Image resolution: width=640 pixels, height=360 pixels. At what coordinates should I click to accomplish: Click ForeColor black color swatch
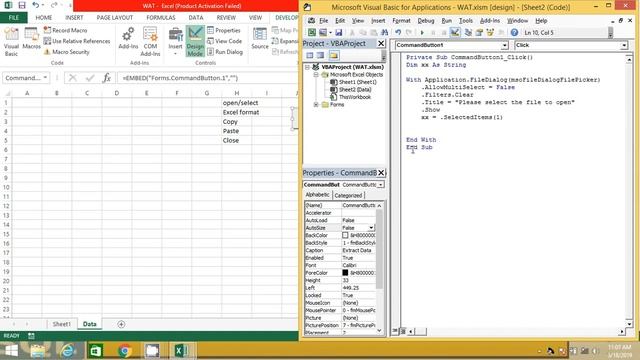point(345,273)
